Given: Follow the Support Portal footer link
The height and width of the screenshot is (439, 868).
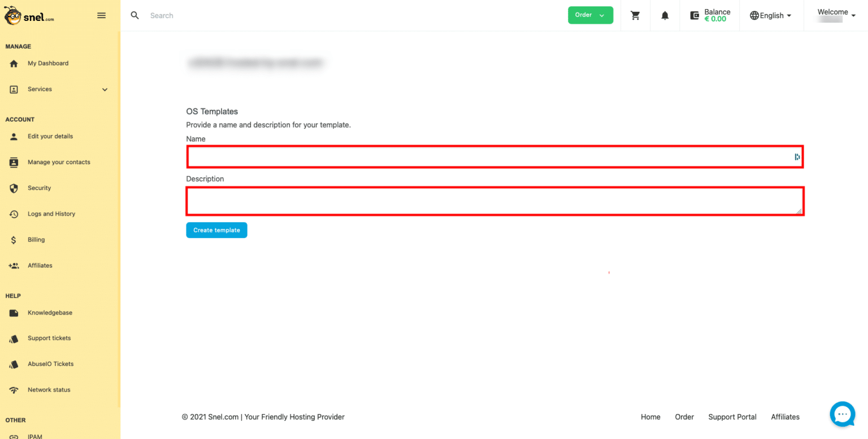Looking at the screenshot, I should point(732,417).
